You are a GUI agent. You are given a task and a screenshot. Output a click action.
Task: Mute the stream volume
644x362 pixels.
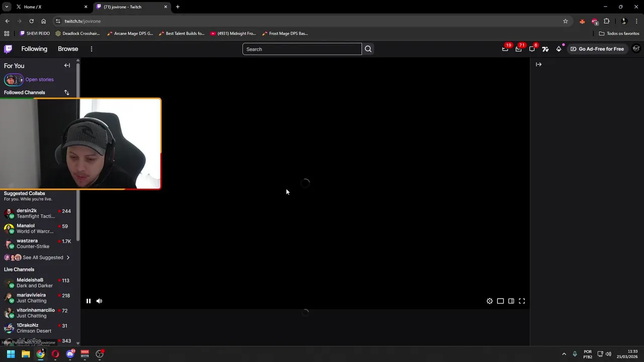coord(99,301)
